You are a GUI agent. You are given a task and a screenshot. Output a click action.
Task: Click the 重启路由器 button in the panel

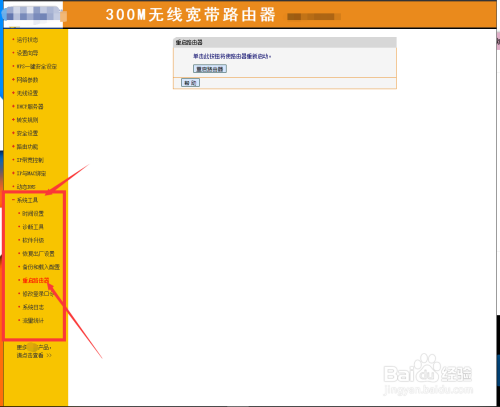[x=210, y=69]
